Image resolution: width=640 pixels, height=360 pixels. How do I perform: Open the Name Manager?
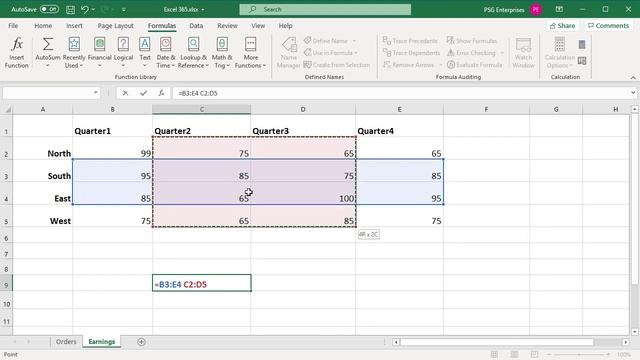[289, 53]
